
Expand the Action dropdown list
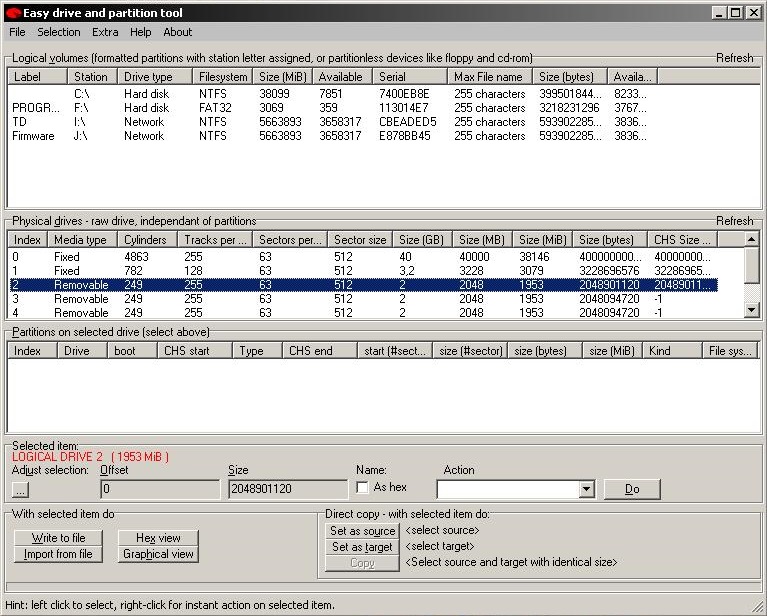(587, 490)
